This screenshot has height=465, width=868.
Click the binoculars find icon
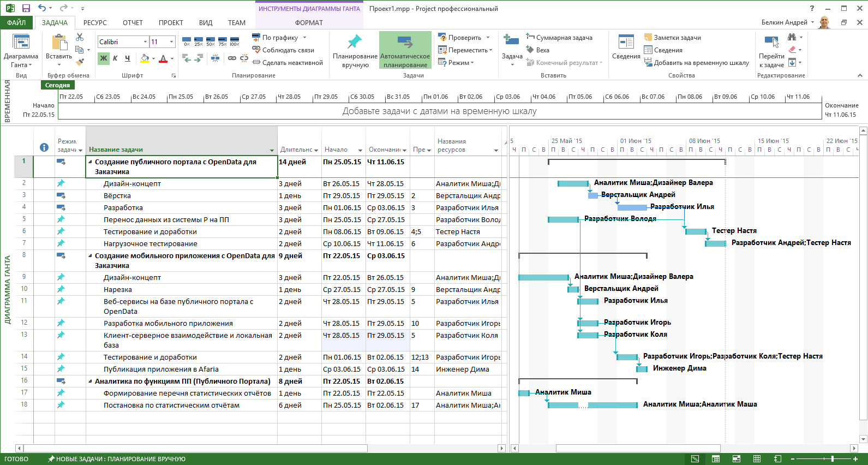click(x=792, y=37)
